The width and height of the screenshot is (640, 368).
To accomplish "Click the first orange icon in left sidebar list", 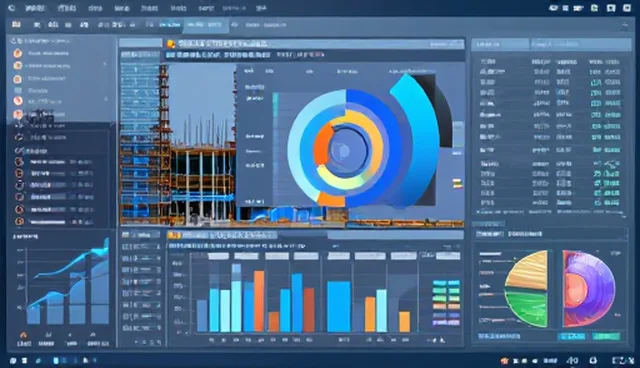I will click(18, 53).
